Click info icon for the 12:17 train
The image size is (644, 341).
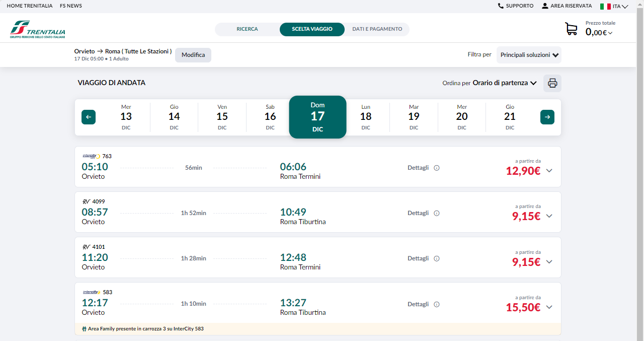pyautogui.click(x=437, y=304)
